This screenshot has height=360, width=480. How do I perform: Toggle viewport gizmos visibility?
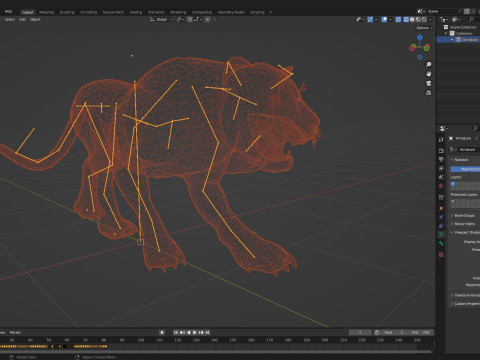tap(370, 20)
